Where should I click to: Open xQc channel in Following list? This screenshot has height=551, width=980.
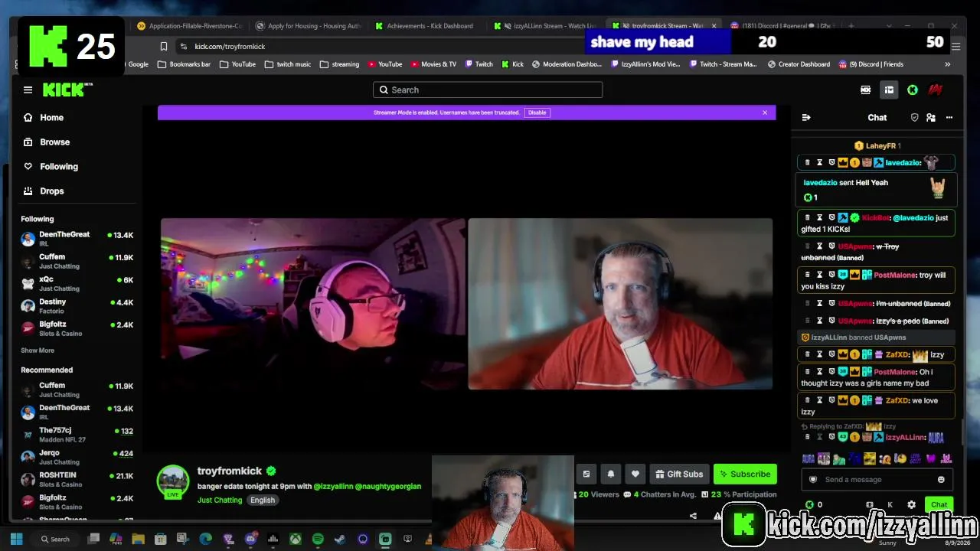pos(77,284)
